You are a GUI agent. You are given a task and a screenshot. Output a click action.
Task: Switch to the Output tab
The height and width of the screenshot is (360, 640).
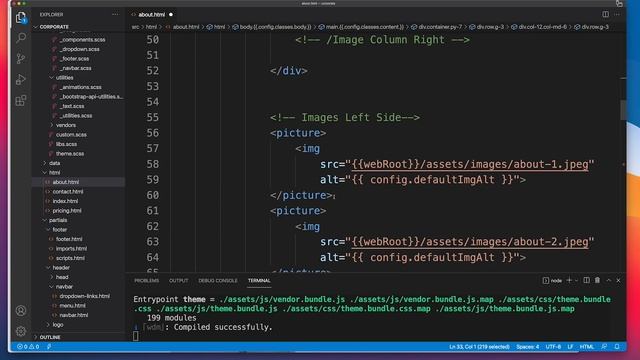178,280
